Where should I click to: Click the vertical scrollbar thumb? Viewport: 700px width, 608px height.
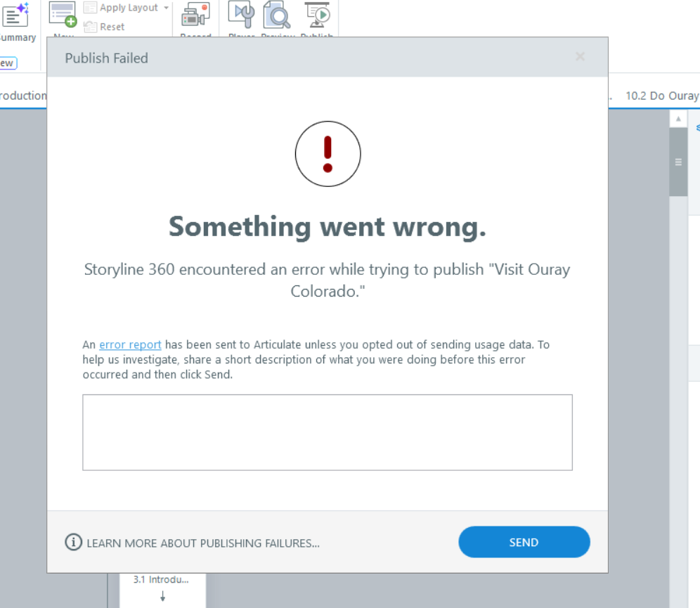[678, 162]
